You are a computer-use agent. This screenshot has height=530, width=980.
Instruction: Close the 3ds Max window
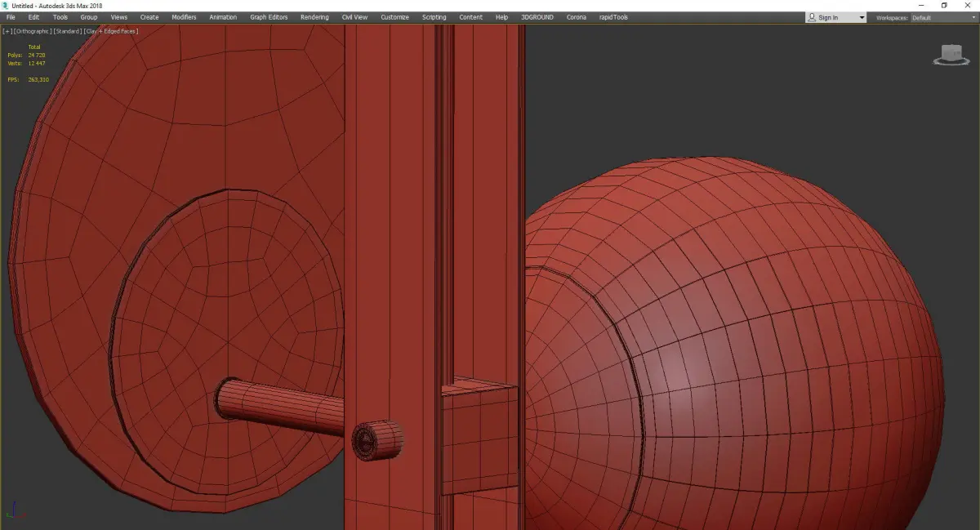tap(967, 5)
